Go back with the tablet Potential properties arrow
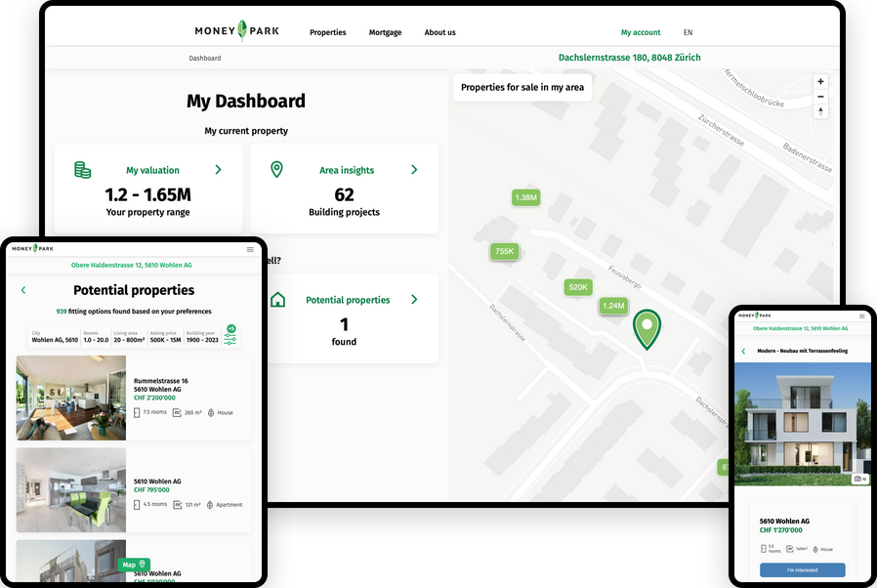The height and width of the screenshot is (588, 877). (23, 290)
